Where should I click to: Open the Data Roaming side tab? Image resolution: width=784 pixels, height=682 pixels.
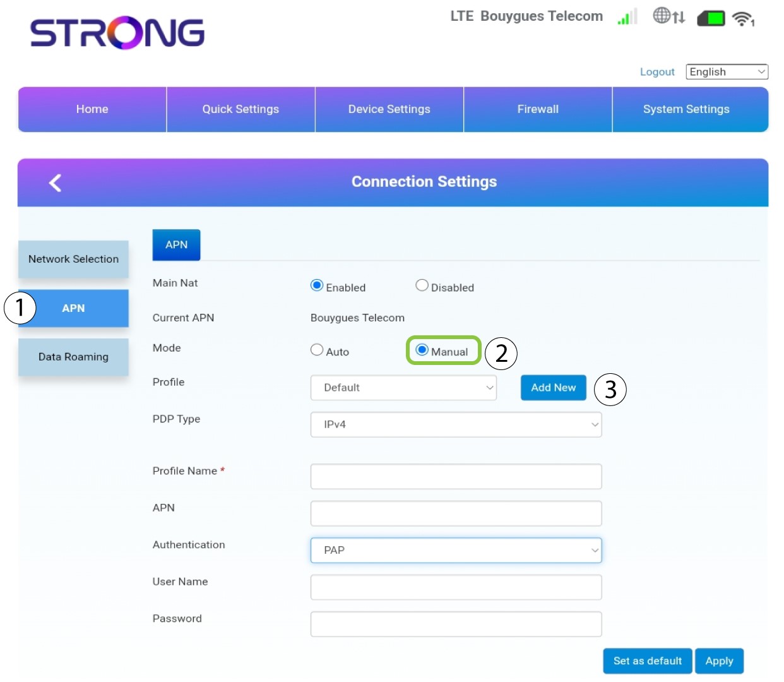point(73,357)
